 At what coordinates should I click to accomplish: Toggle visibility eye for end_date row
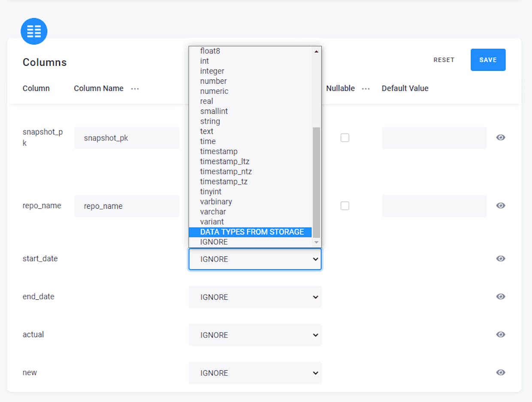point(500,297)
